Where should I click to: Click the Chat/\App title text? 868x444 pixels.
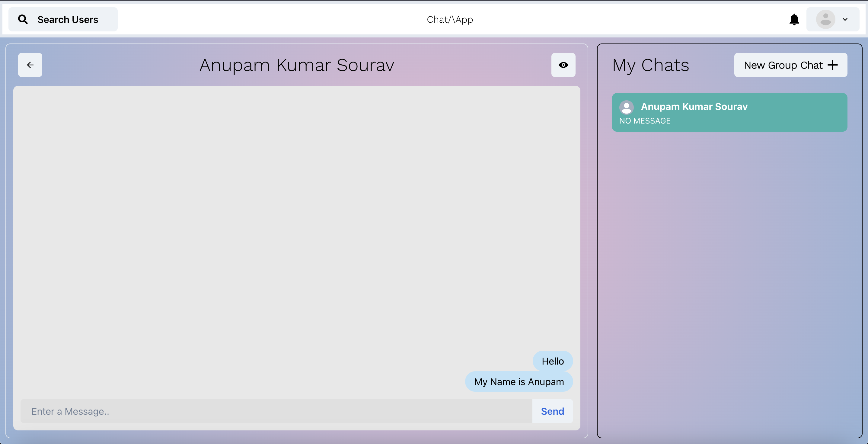(x=449, y=20)
